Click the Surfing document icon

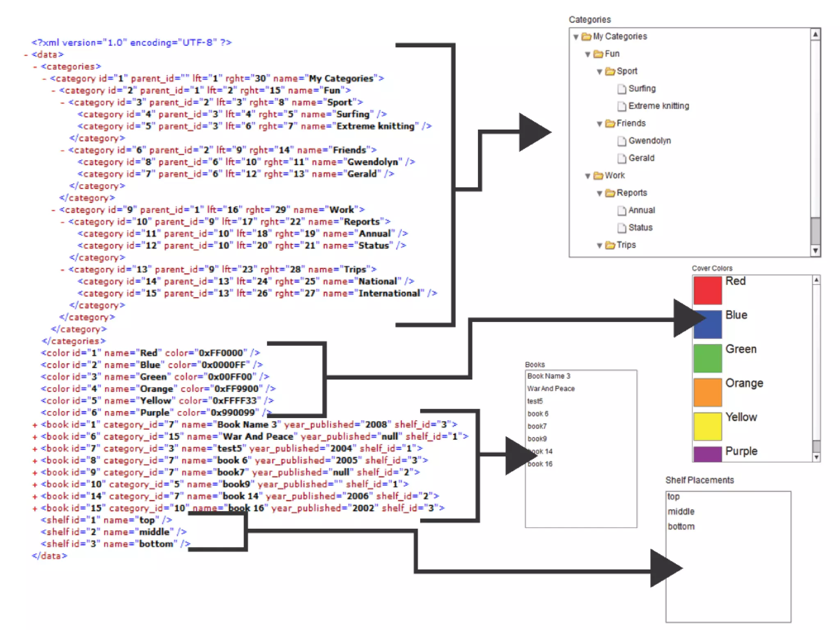(622, 89)
